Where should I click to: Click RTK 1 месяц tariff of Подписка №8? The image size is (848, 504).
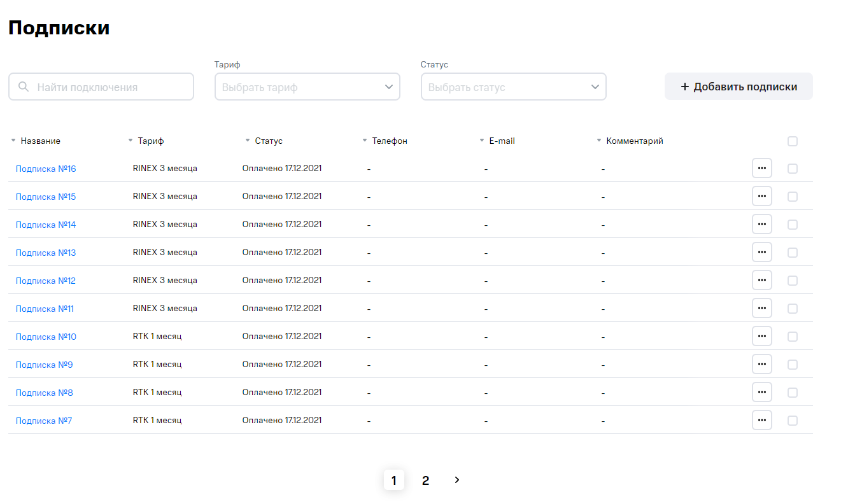pos(157,393)
